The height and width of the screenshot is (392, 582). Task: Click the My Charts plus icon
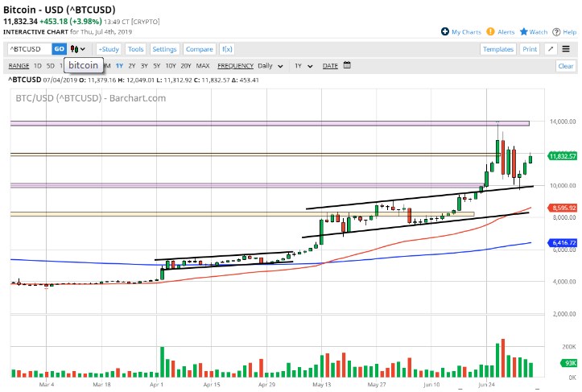pos(445,31)
